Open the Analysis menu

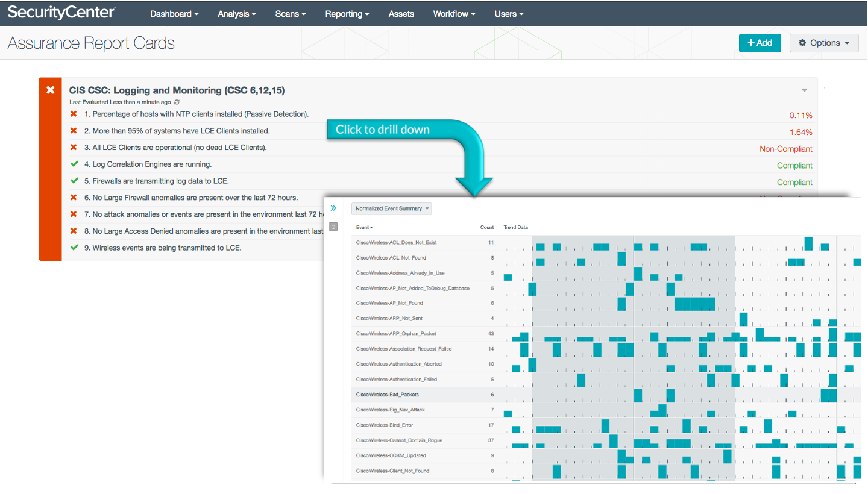[x=237, y=14]
